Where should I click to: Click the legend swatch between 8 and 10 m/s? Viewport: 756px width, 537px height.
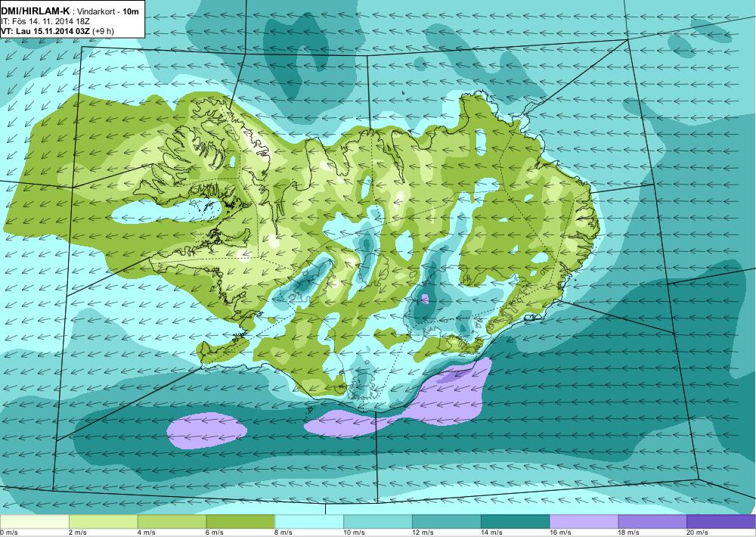click(x=309, y=522)
